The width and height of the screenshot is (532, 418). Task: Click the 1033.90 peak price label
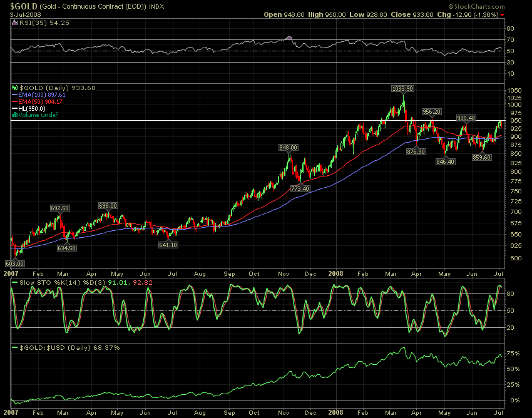pyautogui.click(x=402, y=89)
